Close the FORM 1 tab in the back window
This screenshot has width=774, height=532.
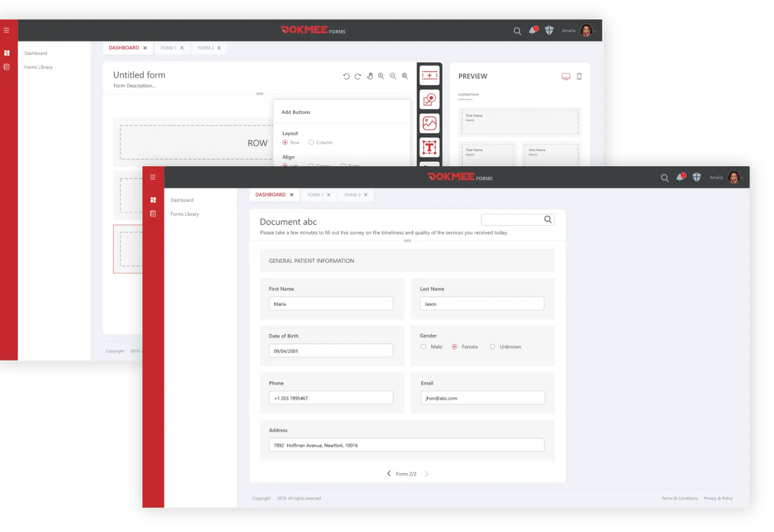182,48
